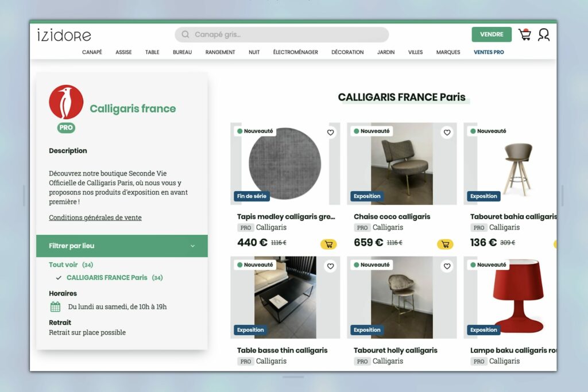Favorite the Table basse thin with heart
The height and width of the screenshot is (392, 588).
[x=330, y=266]
